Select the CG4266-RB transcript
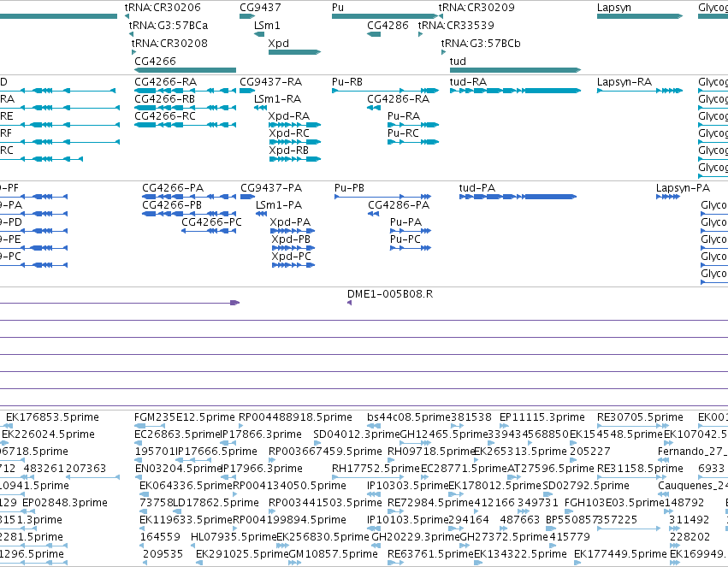This screenshot has height=567, width=728. pyautogui.click(x=185, y=108)
